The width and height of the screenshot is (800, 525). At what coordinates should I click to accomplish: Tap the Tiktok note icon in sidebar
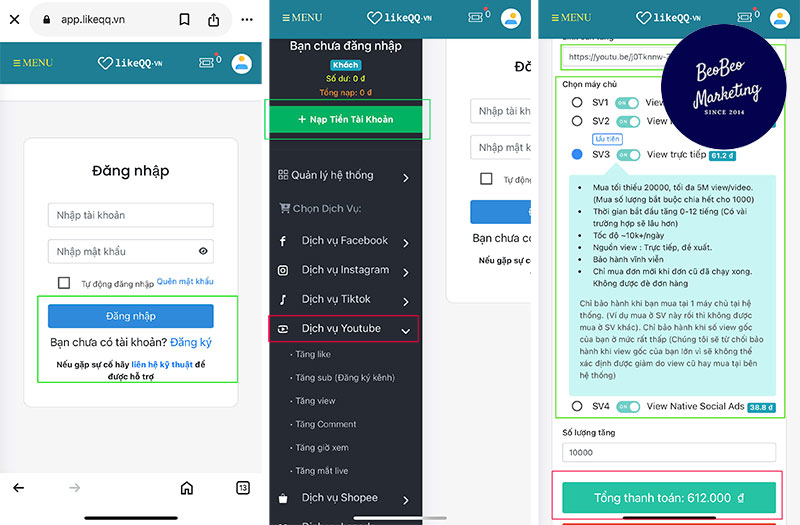point(283,299)
